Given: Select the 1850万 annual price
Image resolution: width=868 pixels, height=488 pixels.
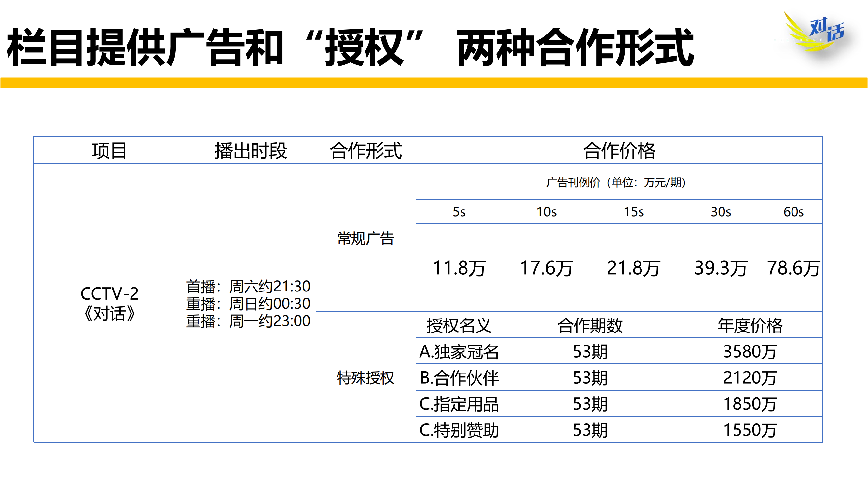Looking at the screenshot, I should tap(750, 404).
